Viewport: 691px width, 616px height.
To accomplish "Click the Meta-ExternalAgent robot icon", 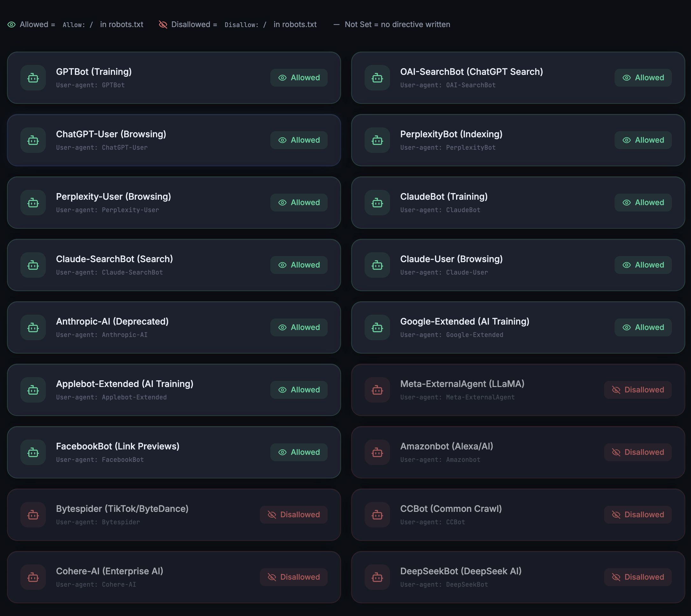I will click(377, 390).
